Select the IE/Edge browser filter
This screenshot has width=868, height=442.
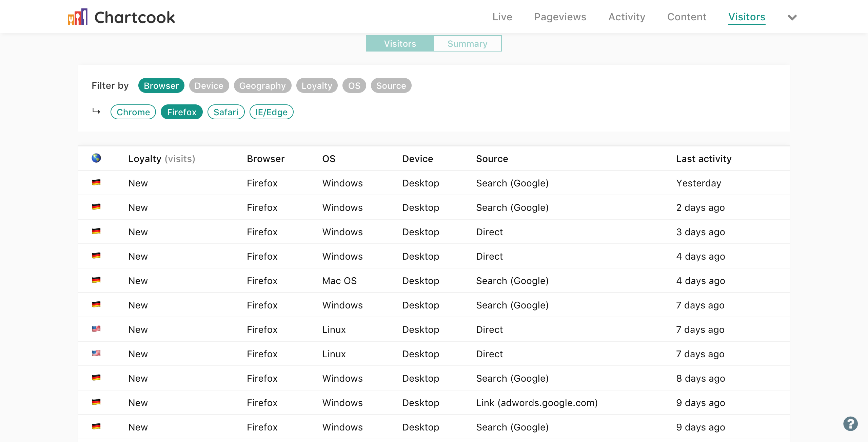[271, 112]
